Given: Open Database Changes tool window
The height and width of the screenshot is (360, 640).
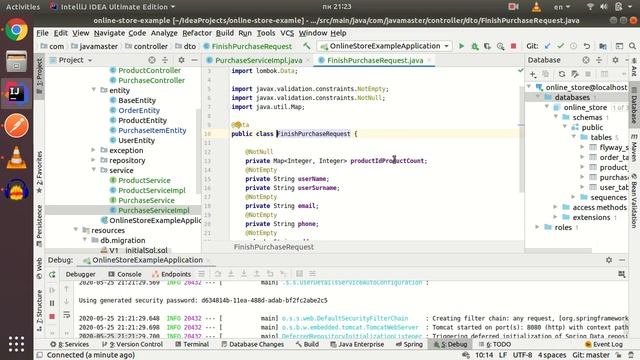Looking at the screenshot, I should [252, 344].
